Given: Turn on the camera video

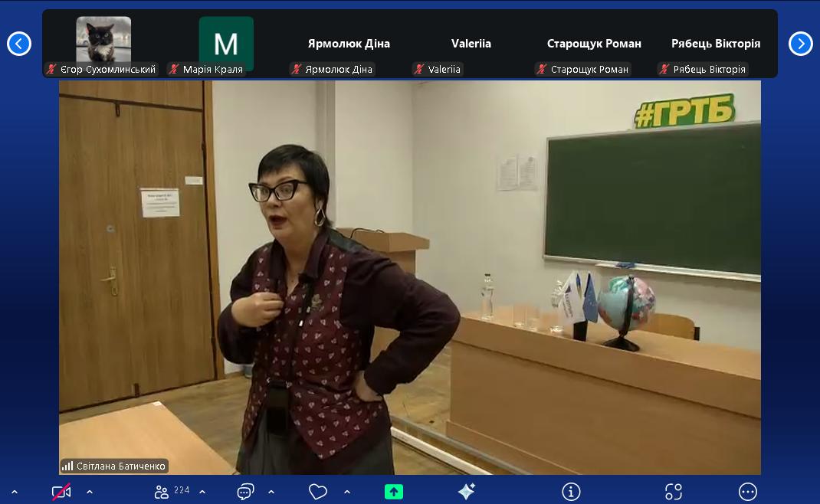Looking at the screenshot, I should 61,492.
